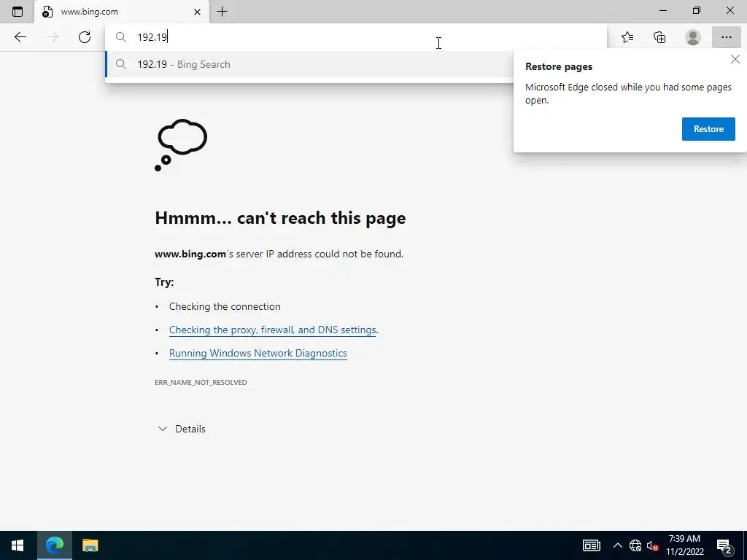747x560 pixels.
Task: Refresh the page with reload icon
Action: 85,37
